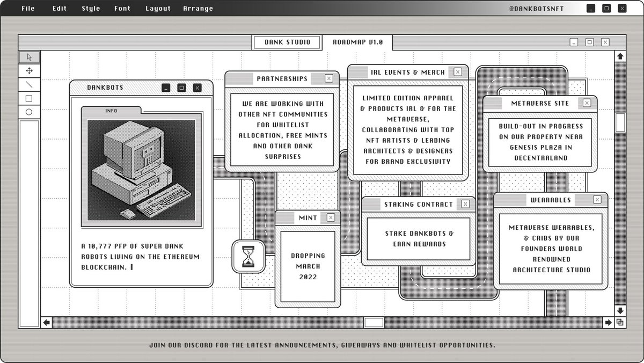Minimize the Dankbots window
Screen dimensions: 644x363
coord(166,88)
